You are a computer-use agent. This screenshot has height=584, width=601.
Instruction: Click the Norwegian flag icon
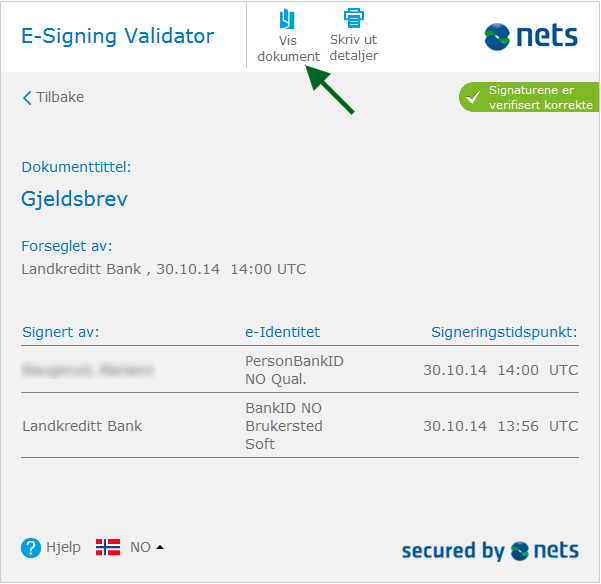point(108,547)
